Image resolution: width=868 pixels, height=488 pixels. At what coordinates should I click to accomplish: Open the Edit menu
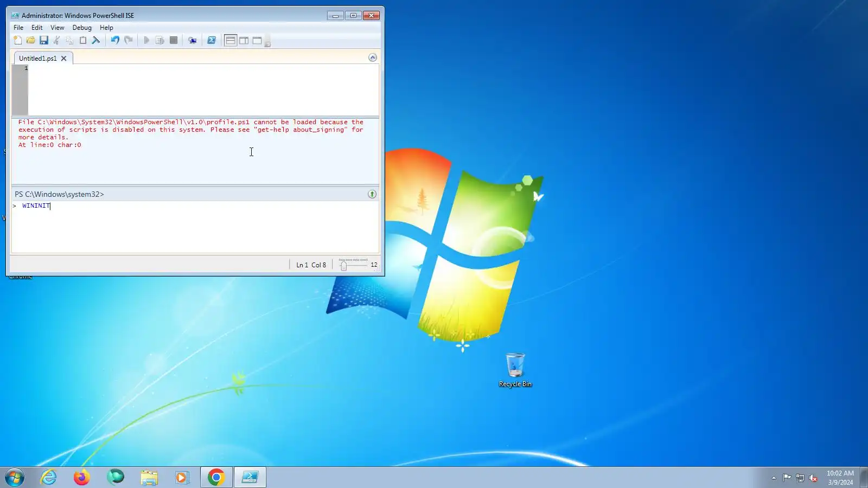pos(37,28)
